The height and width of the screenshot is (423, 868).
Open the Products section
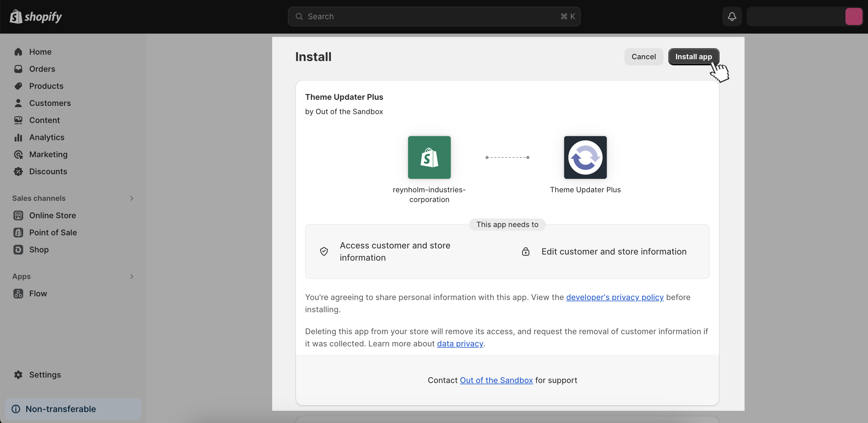[46, 86]
